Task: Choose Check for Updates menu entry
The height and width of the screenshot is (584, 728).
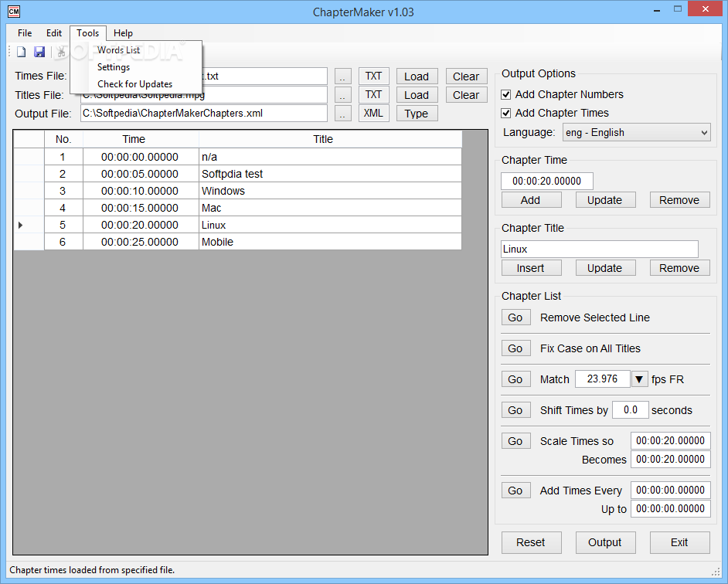Action: coord(136,84)
